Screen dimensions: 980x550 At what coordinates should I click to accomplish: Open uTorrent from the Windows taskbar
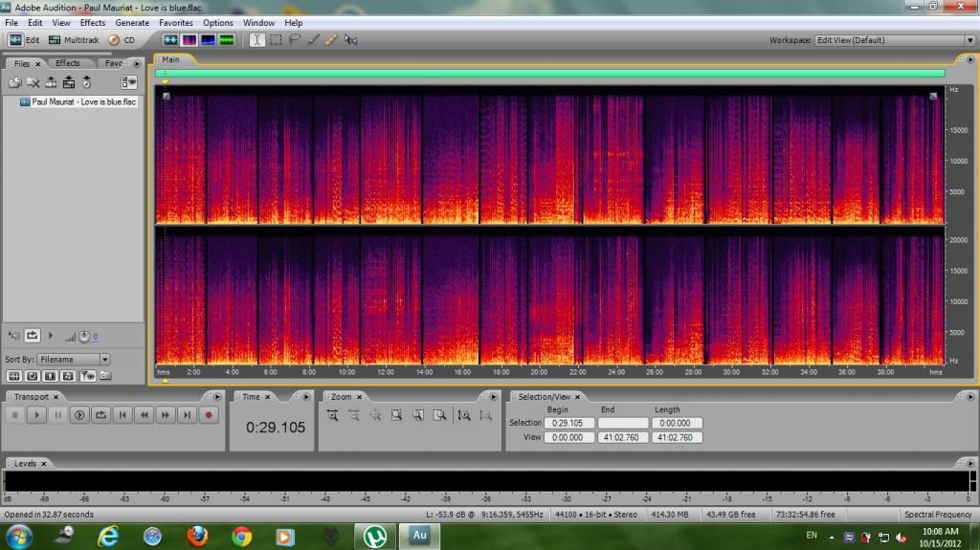[375, 537]
